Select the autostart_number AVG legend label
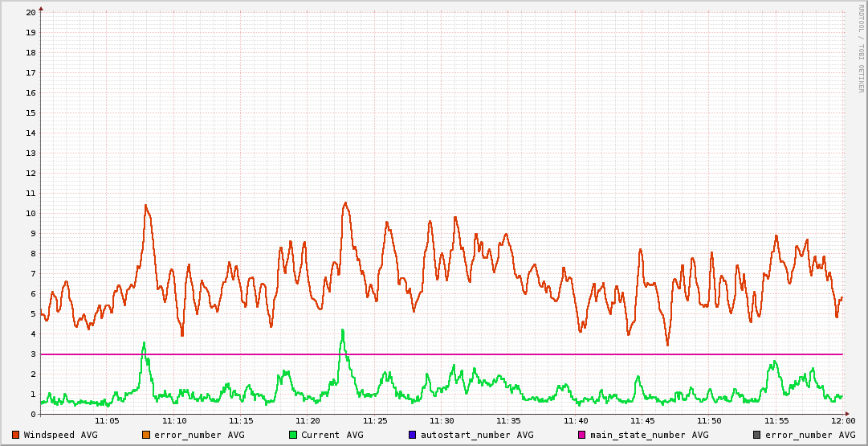 point(477,435)
